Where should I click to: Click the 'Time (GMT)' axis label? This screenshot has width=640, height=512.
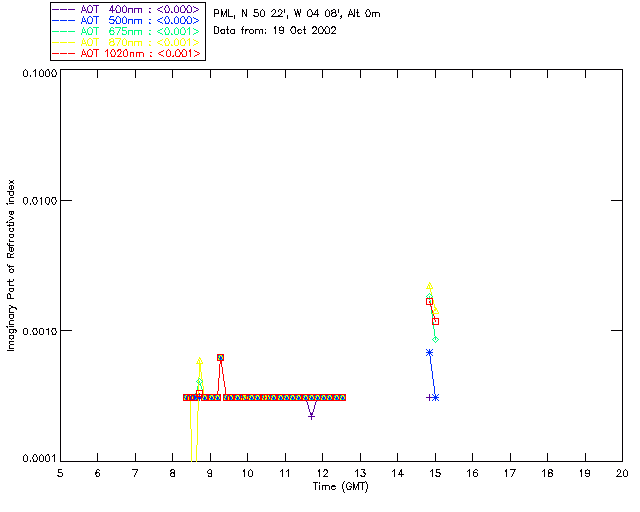(x=340, y=487)
